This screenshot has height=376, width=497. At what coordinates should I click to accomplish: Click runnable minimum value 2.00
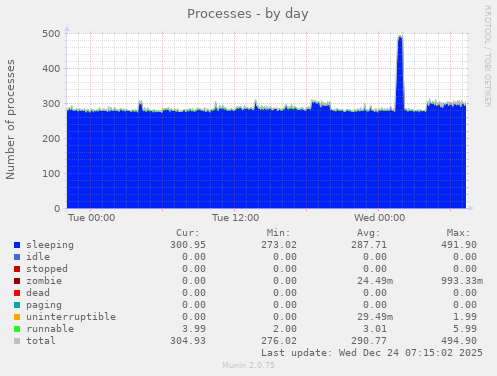pyautogui.click(x=285, y=329)
